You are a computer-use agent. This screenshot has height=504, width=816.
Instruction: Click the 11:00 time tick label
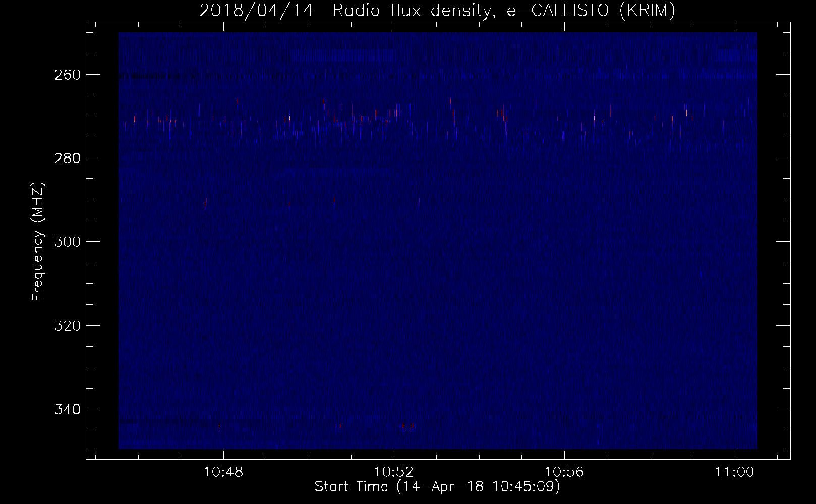pos(735,472)
